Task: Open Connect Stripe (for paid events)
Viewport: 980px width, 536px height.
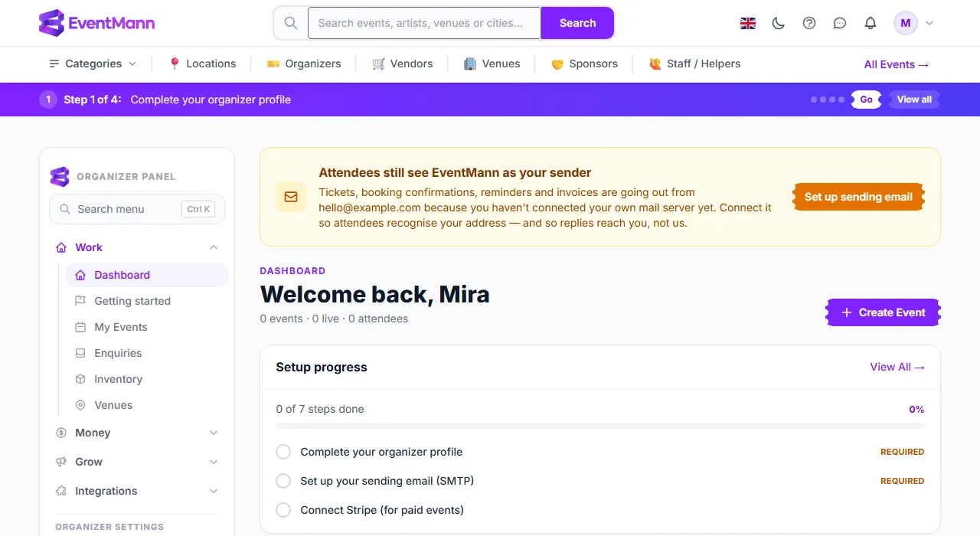Action: click(x=382, y=510)
